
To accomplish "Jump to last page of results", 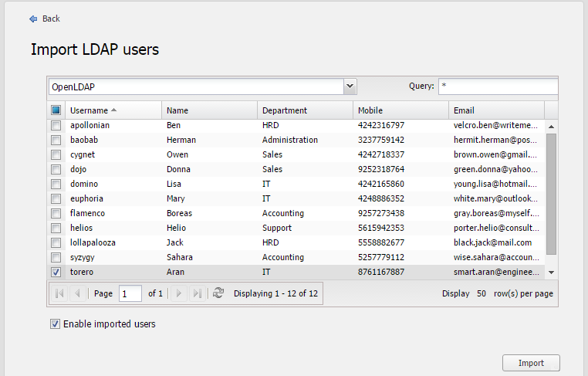I will pos(197,293).
